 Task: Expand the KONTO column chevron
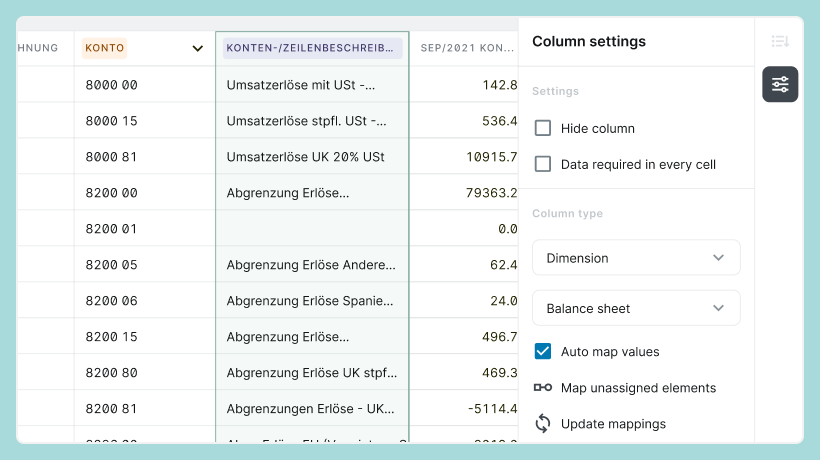[x=197, y=48]
